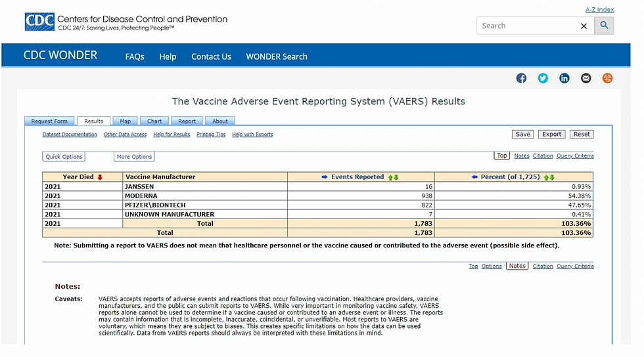Click the Reset button
Viewport: 644px width, 357px height.
pyautogui.click(x=582, y=134)
